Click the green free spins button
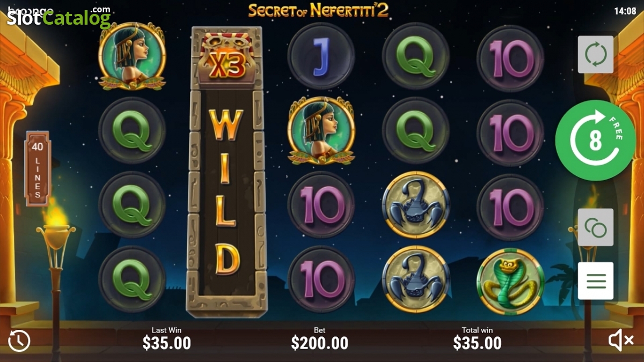Image resolution: width=644 pixels, height=362 pixels. click(x=596, y=141)
